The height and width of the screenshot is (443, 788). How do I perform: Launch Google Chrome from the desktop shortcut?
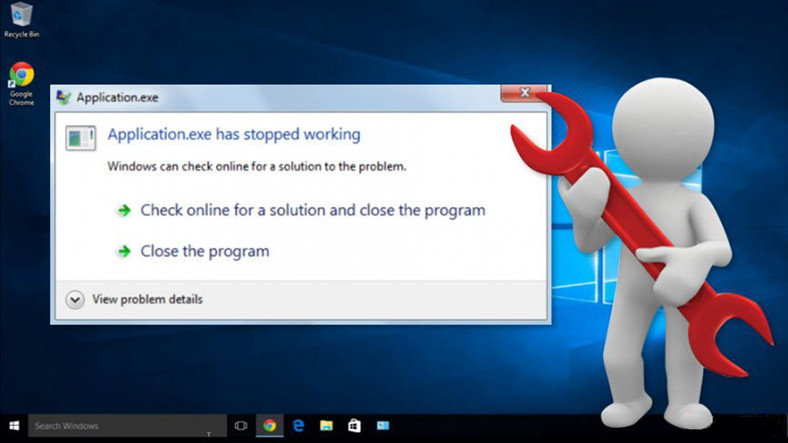pos(21,78)
